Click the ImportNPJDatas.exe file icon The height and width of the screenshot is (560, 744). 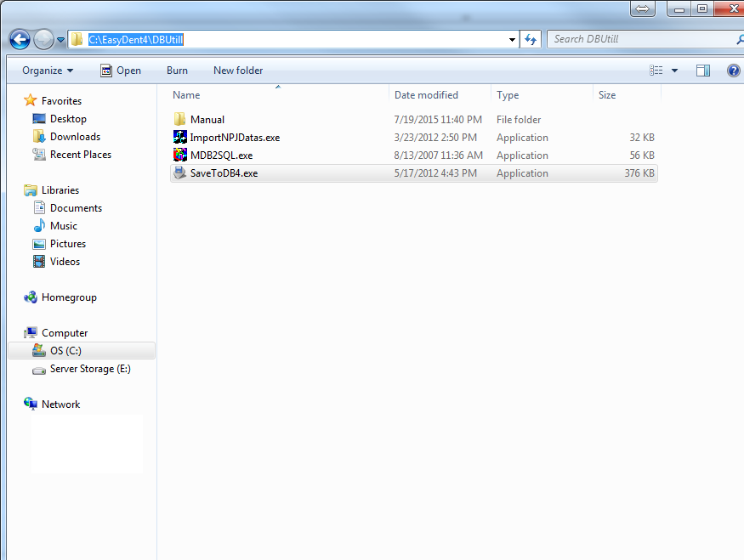point(179,137)
